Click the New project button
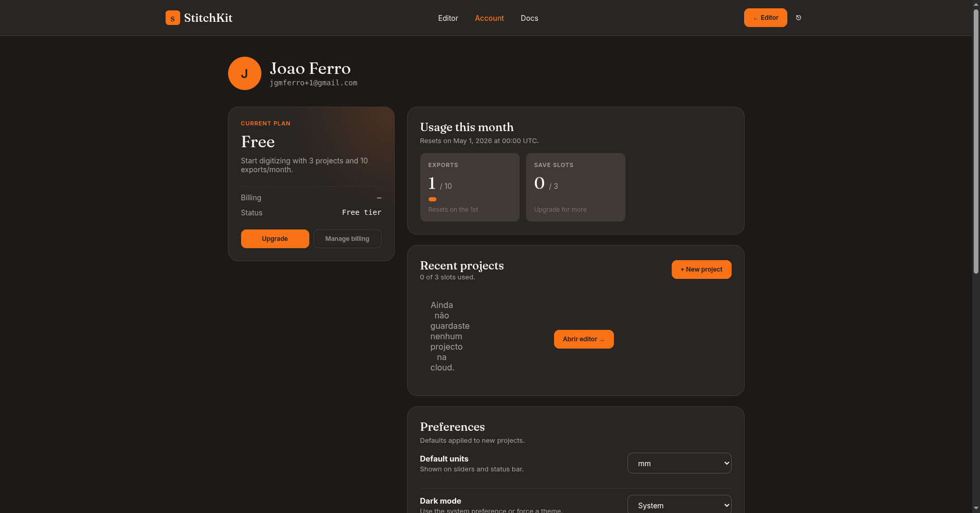This screenshot has height=513, width=980. (x=701, y=270)
